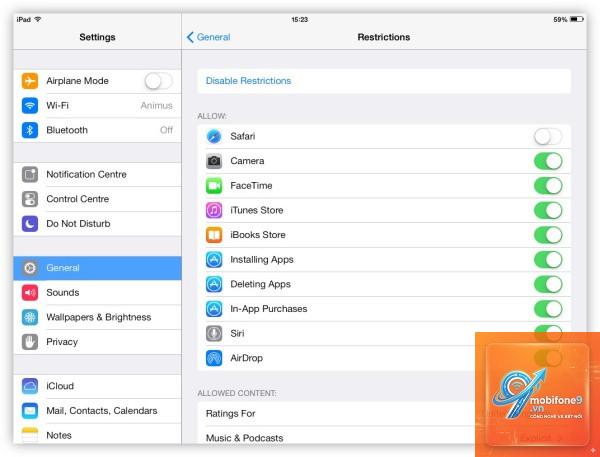Screen dimensions: 600x457
Task: Tap the Installing Apps App Store icon
Action: tap(214, 260)
